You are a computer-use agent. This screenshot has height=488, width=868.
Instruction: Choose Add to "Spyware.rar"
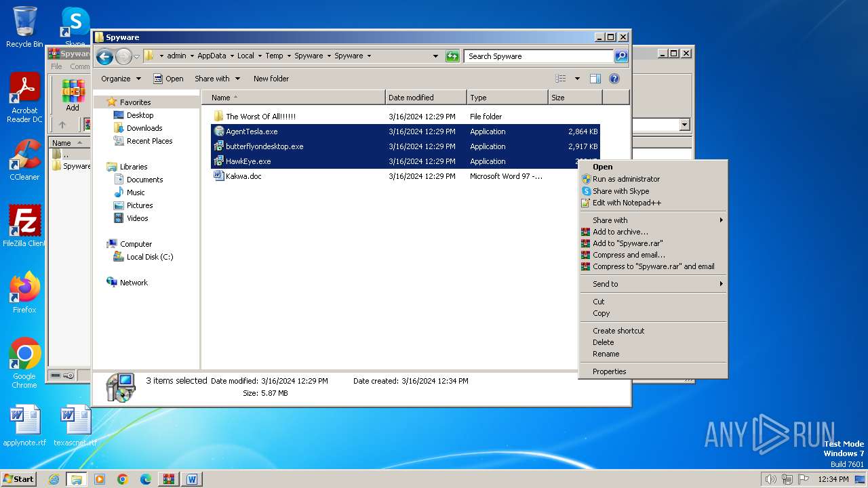[653, 243]
